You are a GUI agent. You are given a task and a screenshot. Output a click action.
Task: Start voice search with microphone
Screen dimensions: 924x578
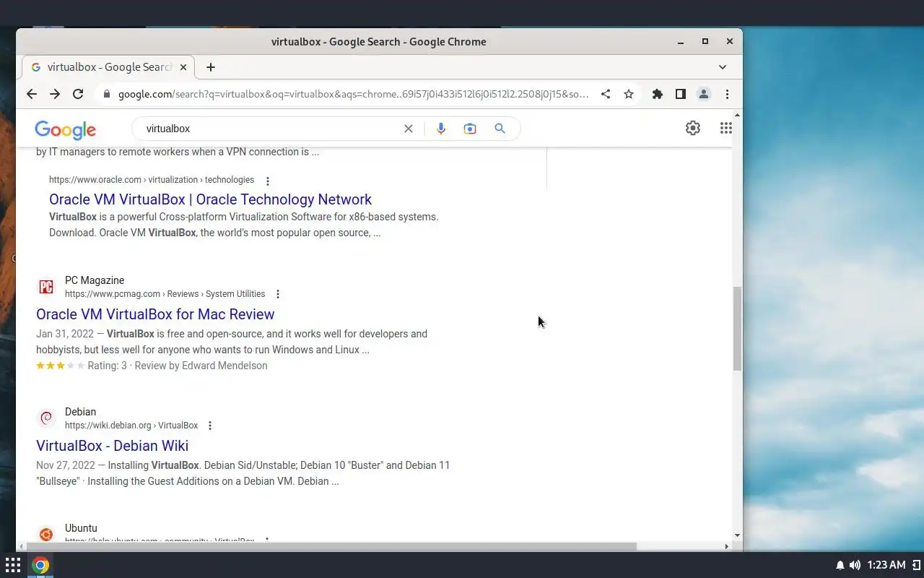tap(441, 129)
